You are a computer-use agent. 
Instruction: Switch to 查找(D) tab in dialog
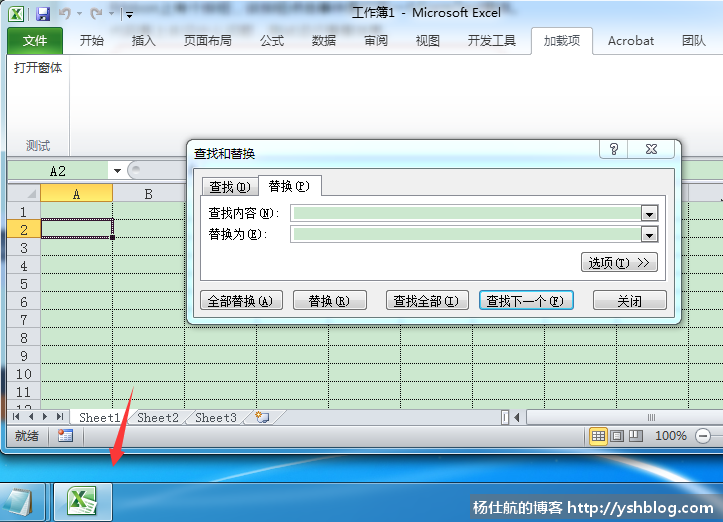click(230, 187)
